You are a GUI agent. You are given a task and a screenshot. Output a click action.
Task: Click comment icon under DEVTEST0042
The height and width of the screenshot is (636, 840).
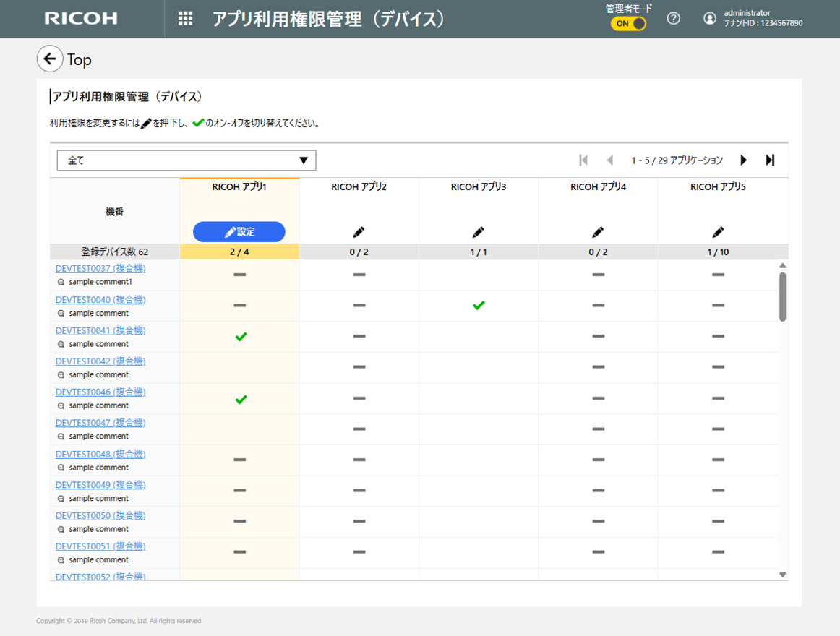pos(61,375)
